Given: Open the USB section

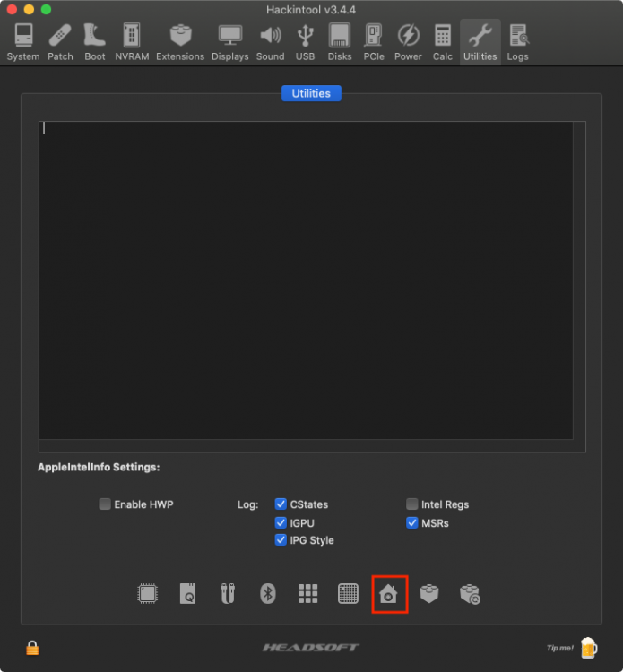Looking at the screenshot, I should (x=305, y=42).
